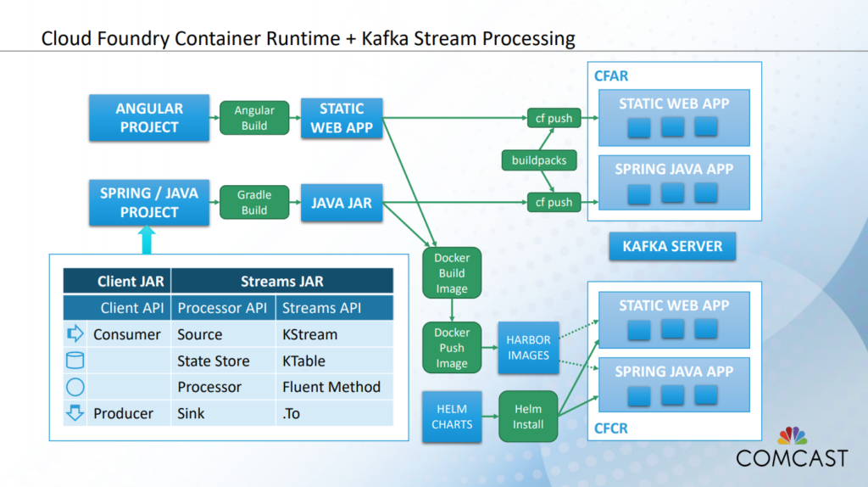Click the State Store cylinder icon
Screen dimensions: 868x487
75,360
